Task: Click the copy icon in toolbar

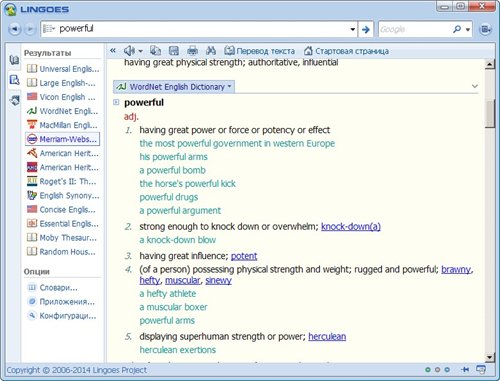Action: click(x=155, y=51)
